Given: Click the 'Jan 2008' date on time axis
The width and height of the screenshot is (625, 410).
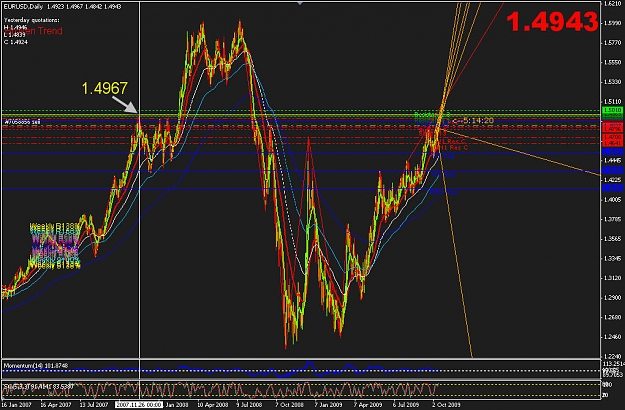Looking at the screenshot, I should pyautogui.click(x=176, y=405).
